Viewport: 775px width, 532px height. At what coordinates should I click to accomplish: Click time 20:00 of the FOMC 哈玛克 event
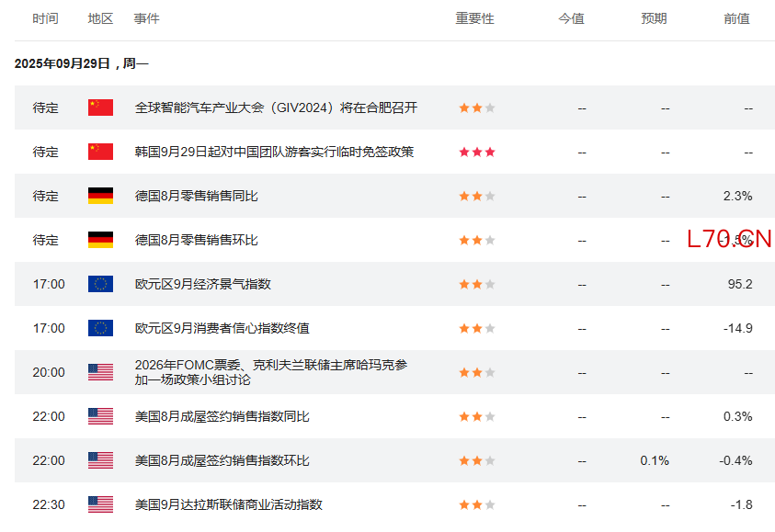(49, 372)
